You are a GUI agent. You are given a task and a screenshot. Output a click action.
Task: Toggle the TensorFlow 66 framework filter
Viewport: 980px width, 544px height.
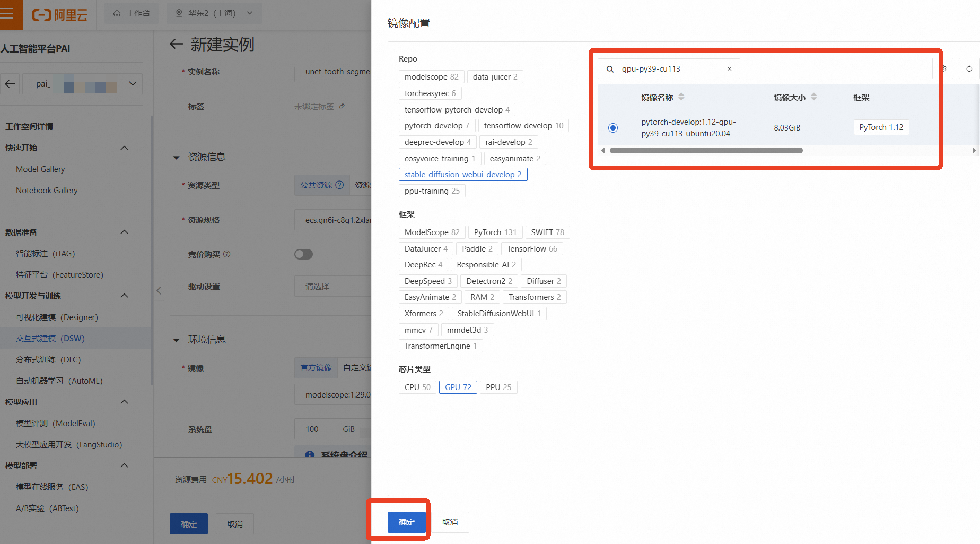pyautogui.click(x=532, y=249)
